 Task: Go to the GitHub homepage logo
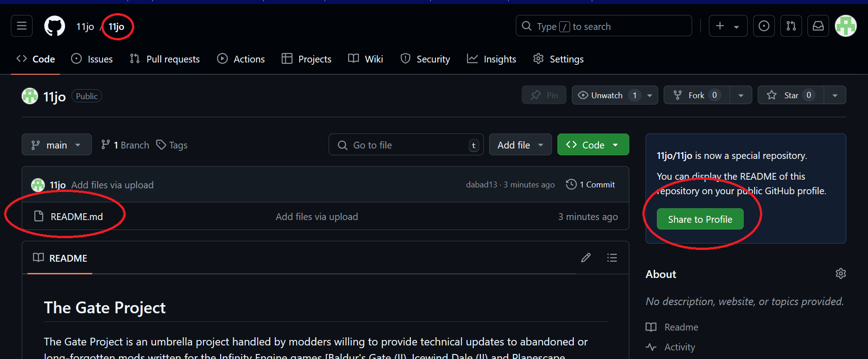click(x=55, y=26)
